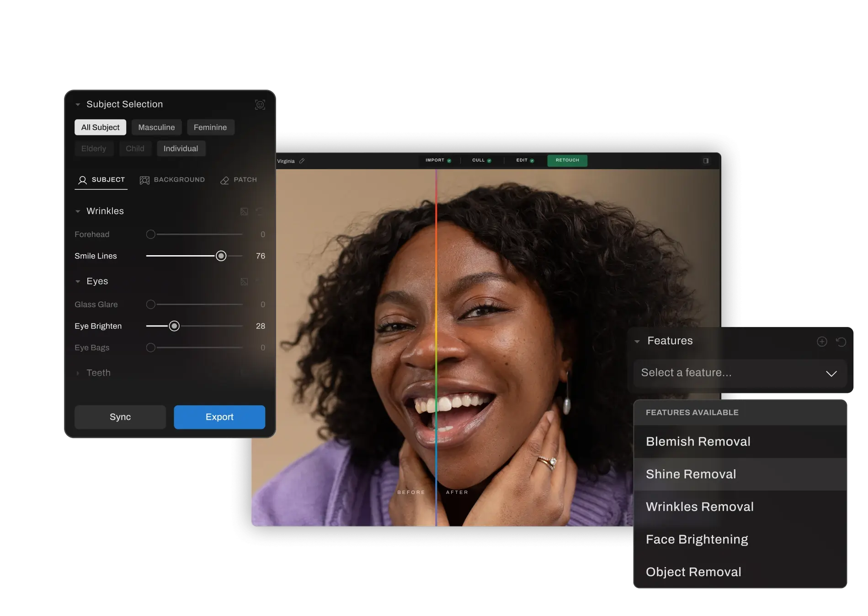The image size is (868, 616).
Task: Collapse the Wrinkles section
Action: point(78,211)
